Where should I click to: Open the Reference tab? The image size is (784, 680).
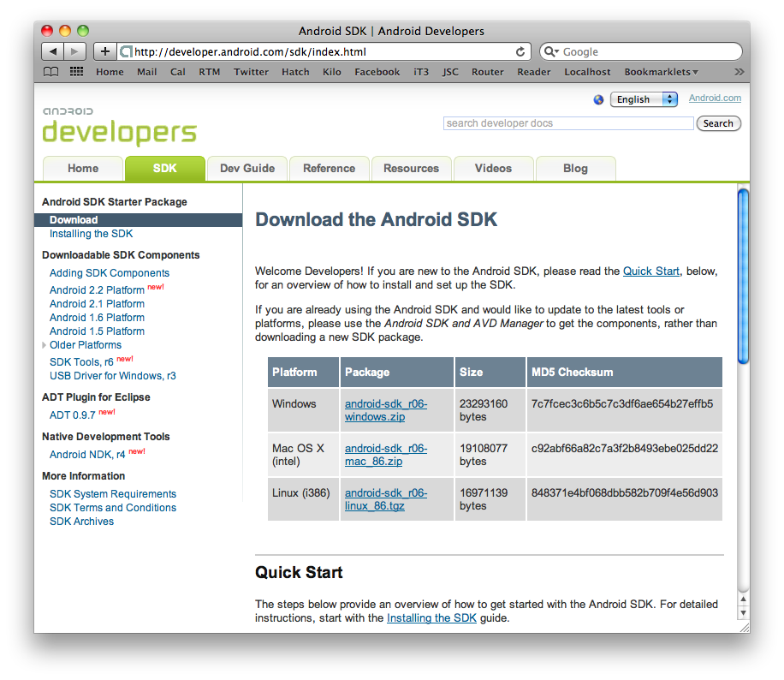pos(329,169)
